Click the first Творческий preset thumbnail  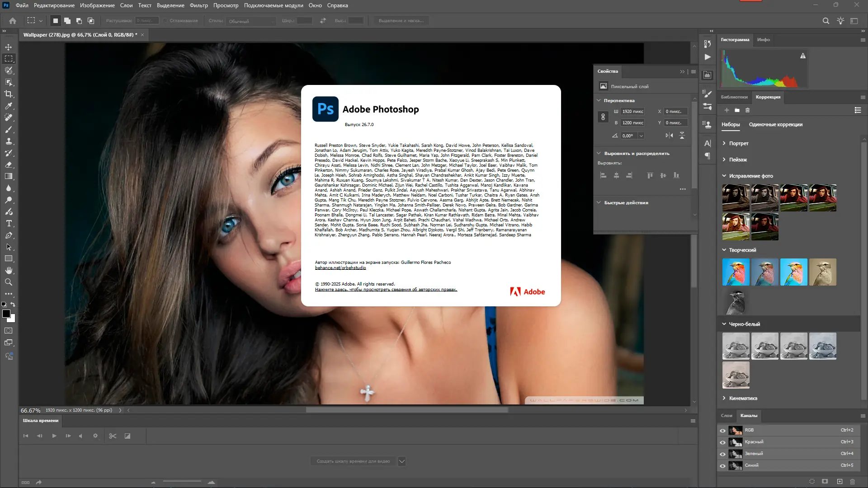(736, 272)
